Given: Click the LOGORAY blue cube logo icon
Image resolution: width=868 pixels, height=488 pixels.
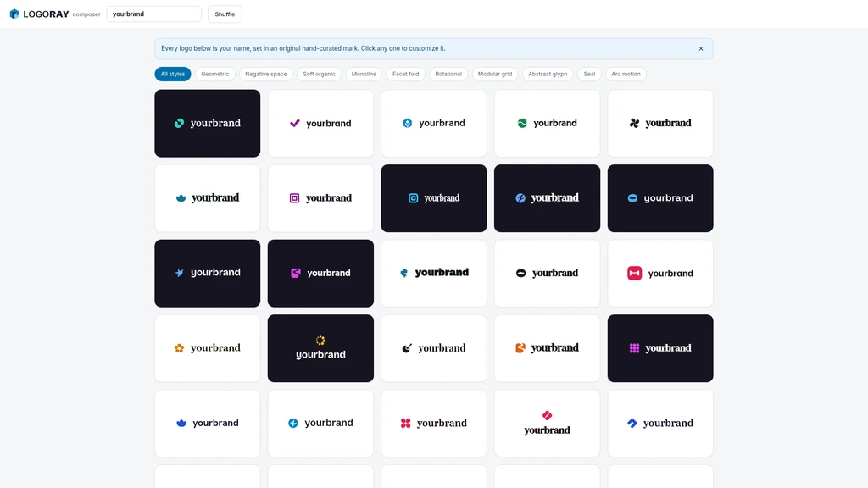Looking at the screenshot, I should point(14,14).
